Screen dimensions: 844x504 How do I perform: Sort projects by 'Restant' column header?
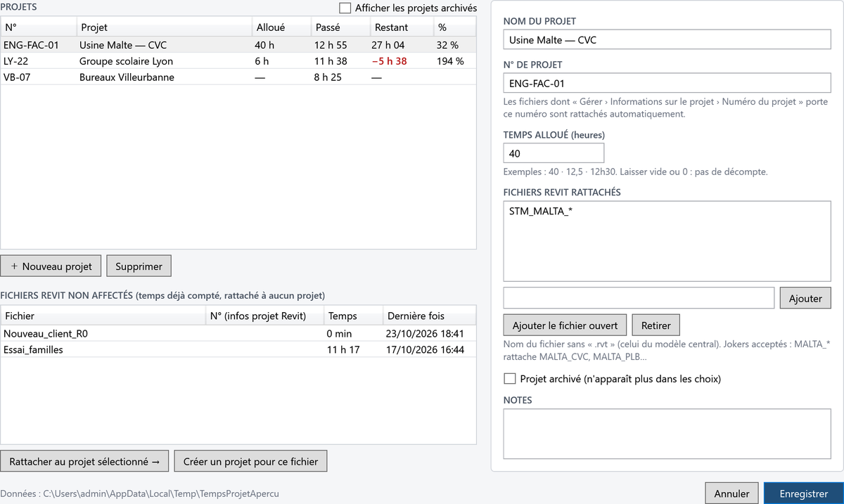pyautogui.click(x=402, y=27)
